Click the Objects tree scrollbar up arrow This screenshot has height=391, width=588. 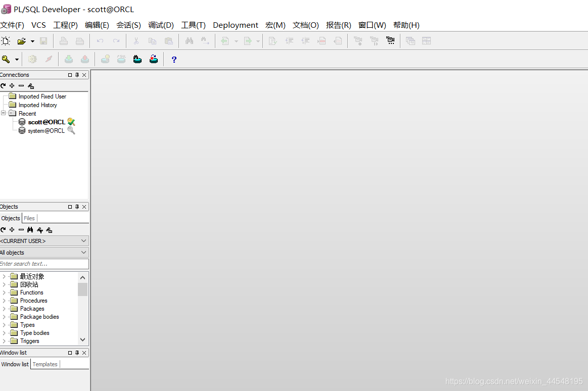83,277
